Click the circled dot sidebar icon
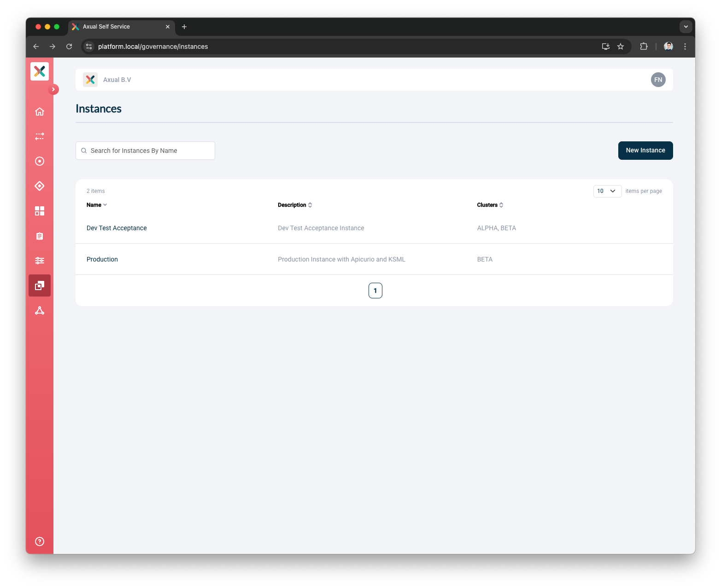Image resolution: width=721 pixels, height=588 pixels. pyautogui.click(x=40, y=161)
